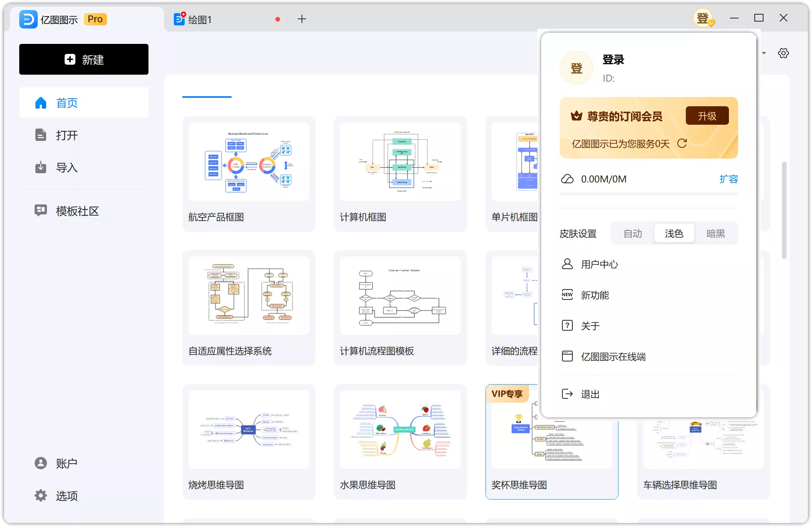The height and width of the screenshot is (527, 812).
Task: Click the 新建 new document button
Action: (83, 59)
